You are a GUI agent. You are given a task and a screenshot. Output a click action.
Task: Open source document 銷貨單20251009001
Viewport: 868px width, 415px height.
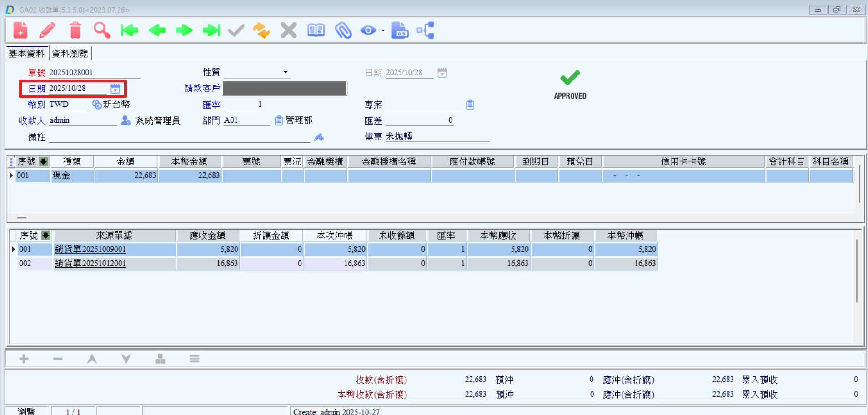click(90, 249)
